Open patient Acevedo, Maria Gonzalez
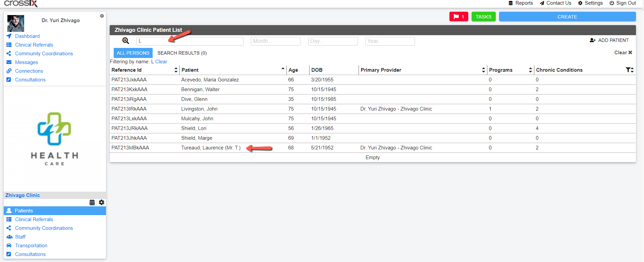Screen dimensions: 644x262 [x=210, y=80]
